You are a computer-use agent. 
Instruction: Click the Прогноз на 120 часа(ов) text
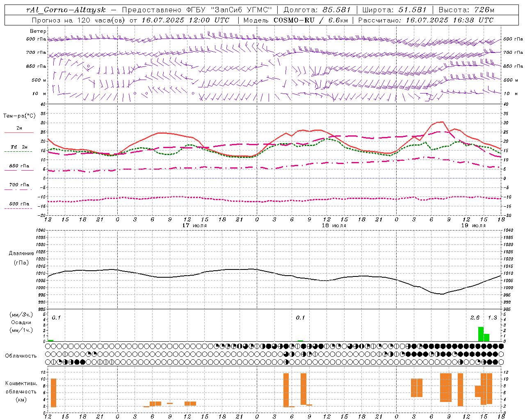(78, 20)
